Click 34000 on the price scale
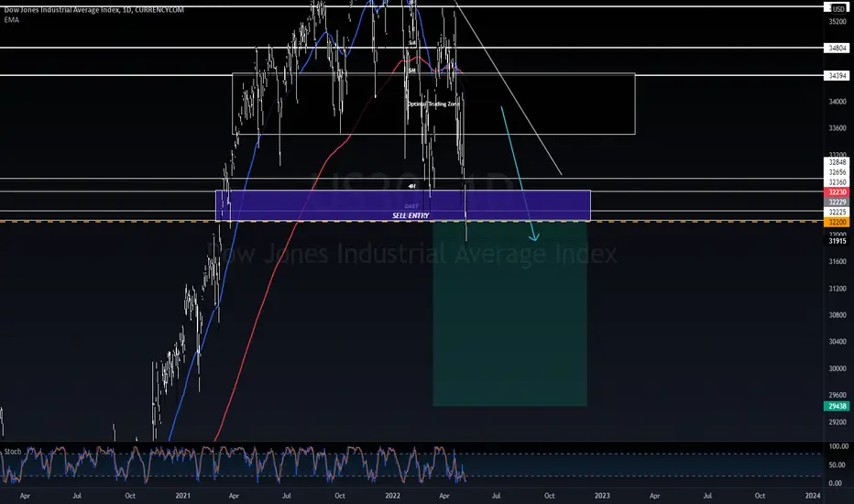The image size is (854, 504). point(838,102)
